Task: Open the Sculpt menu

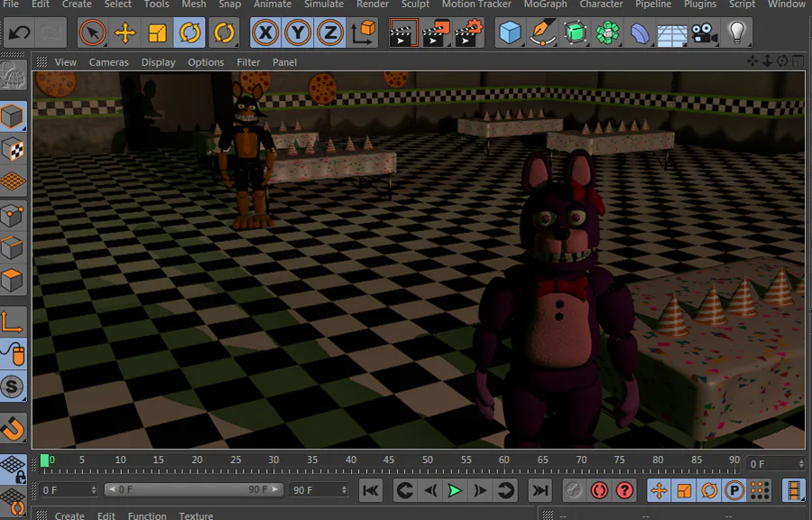Action: pos(415,5)
